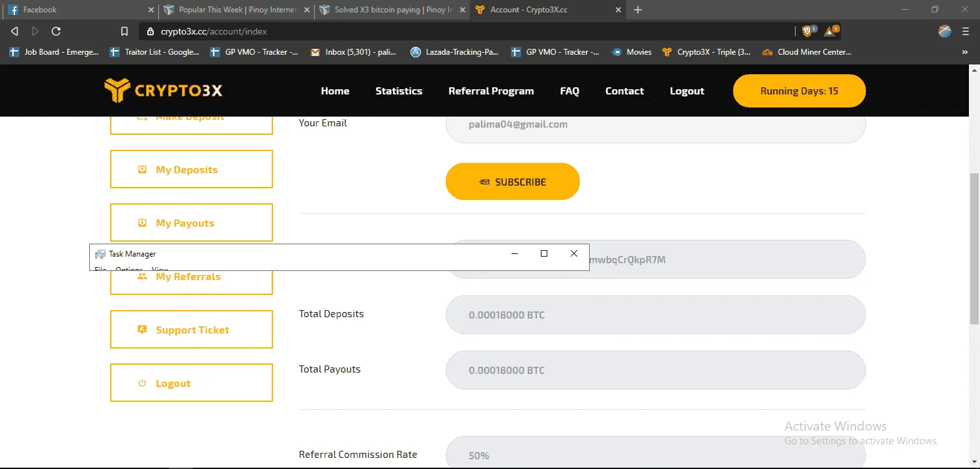Open the browser profile avatar

945,31
